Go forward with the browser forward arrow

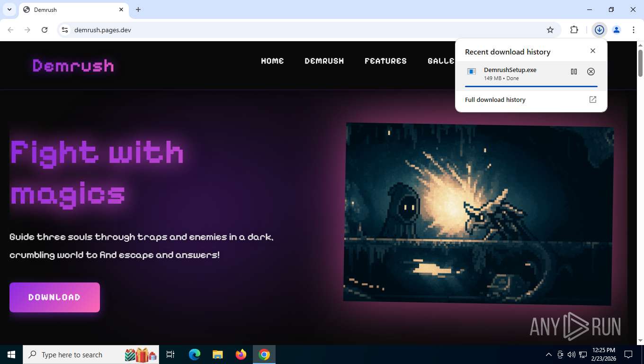tap(27, 30)
